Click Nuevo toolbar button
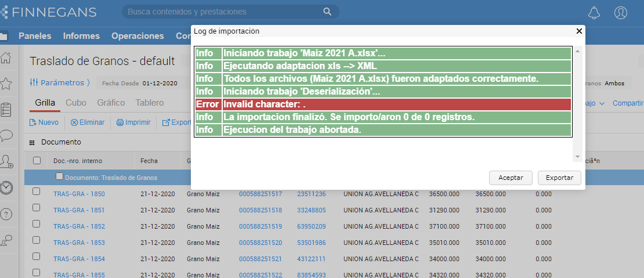The width and height of the screenshot is (644, 278). pyautogui.click(x=44, y=122)
